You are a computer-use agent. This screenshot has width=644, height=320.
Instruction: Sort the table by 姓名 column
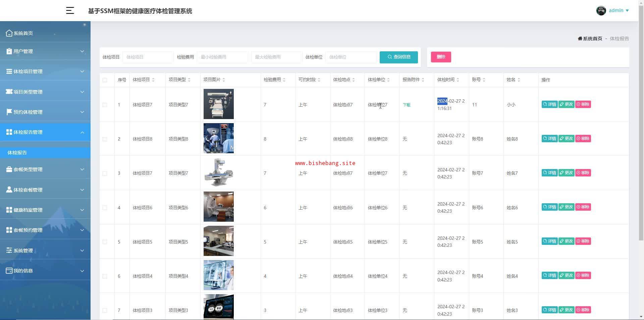click(519, 80)
